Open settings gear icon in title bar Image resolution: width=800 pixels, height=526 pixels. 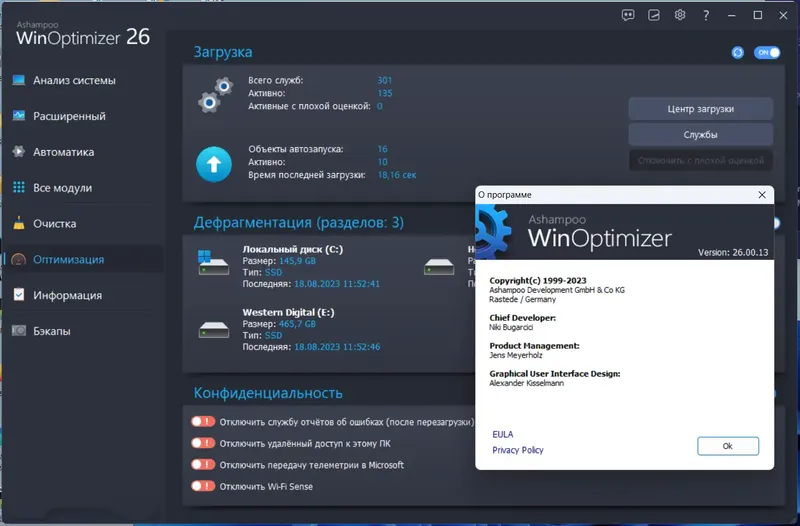click(680, 15)
